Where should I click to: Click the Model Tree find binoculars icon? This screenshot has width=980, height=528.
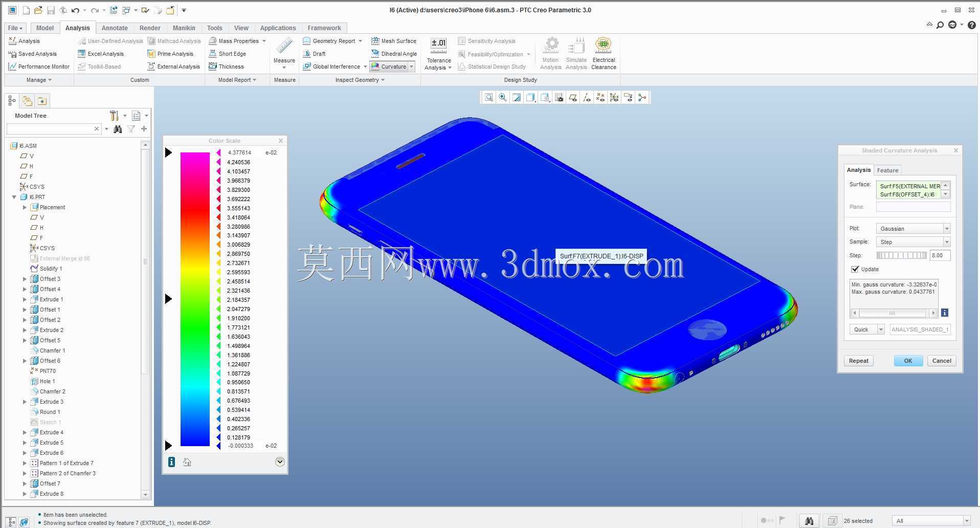click(118, 129)
